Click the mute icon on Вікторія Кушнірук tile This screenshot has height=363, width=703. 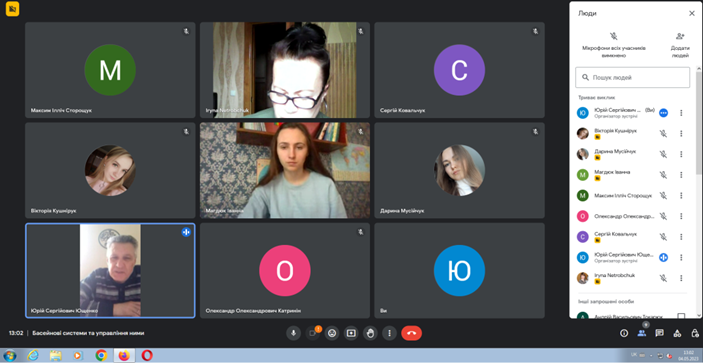click(x=186, y=131)
